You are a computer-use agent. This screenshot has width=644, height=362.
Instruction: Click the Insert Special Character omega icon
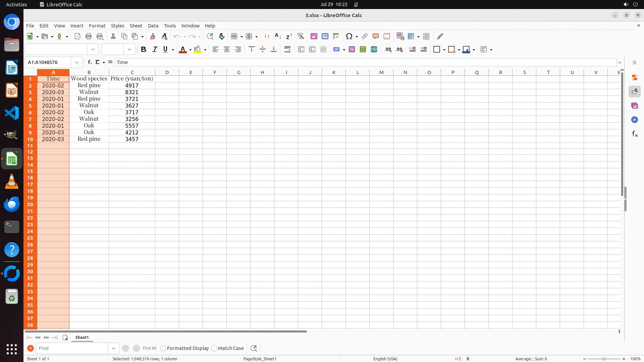(x=349, y=36)
